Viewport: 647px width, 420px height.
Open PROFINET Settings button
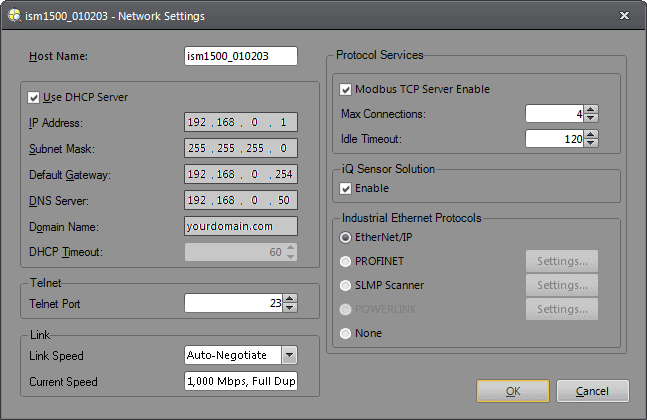561,262
